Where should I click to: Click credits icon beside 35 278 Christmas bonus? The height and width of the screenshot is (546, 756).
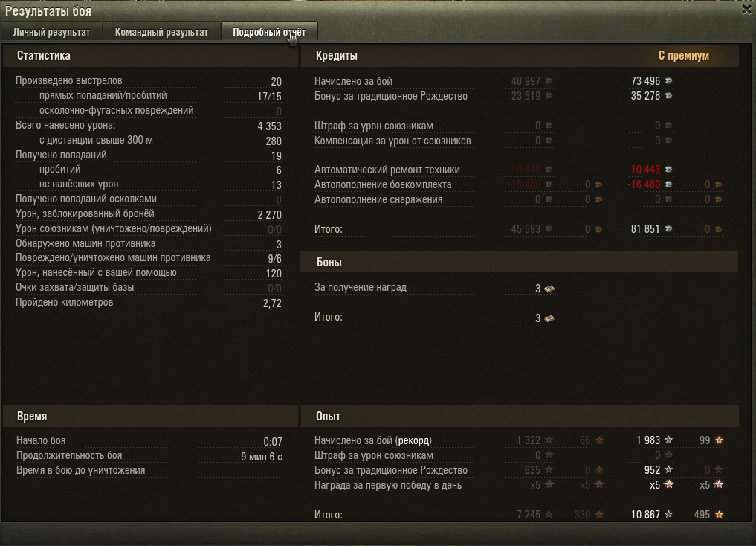[669, 96]
